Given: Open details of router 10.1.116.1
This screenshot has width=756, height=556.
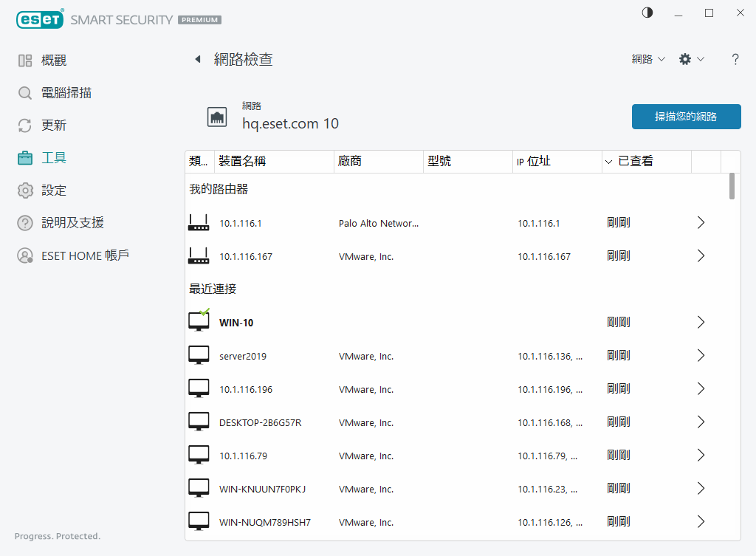Looking at the screenshot, I should pyautogui.click(x=700, y=222).
